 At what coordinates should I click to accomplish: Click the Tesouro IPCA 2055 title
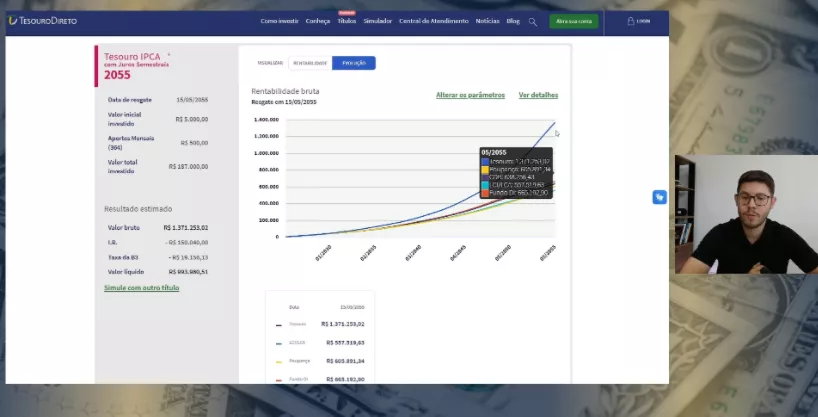coord(136,66)
